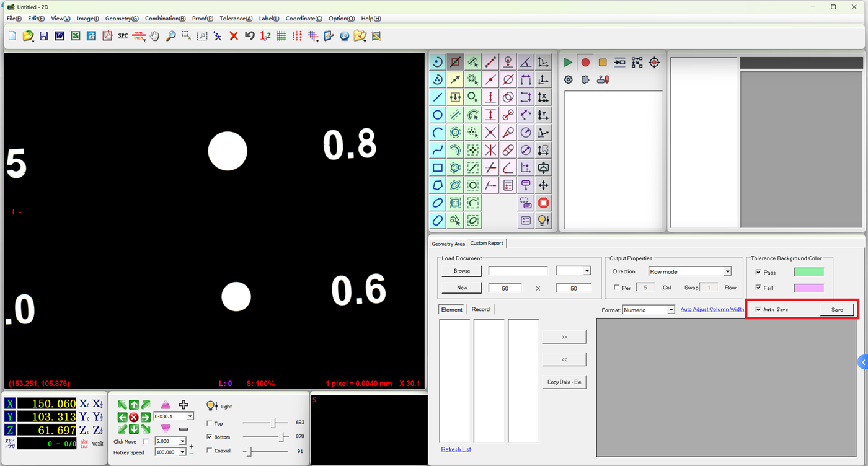This screenshot has height=466, width=868.
Task: Select the Line measurement tool
Action: point(438,97)
